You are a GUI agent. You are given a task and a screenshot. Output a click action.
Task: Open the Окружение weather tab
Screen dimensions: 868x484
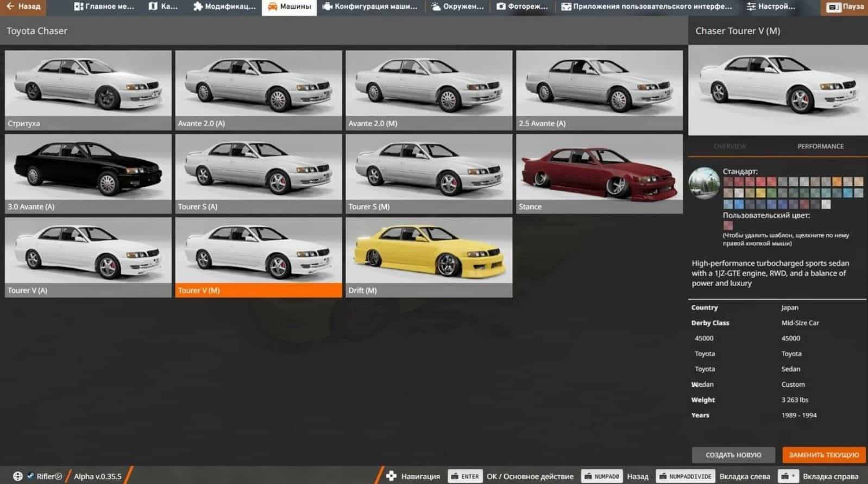(457, 7)
